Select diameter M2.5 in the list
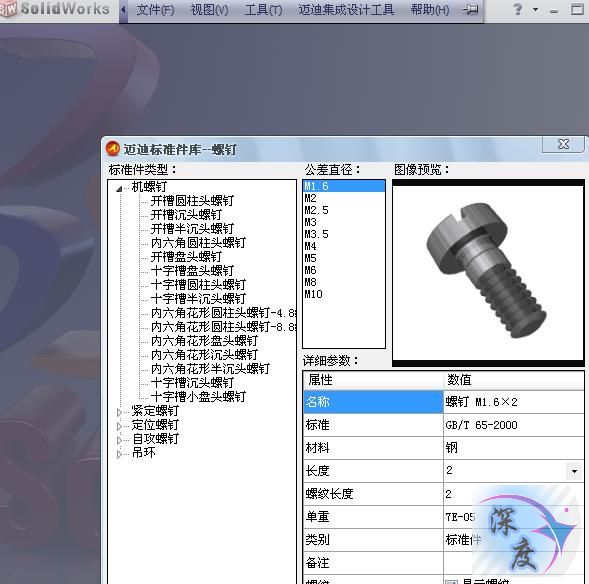 tap(344, 210)
